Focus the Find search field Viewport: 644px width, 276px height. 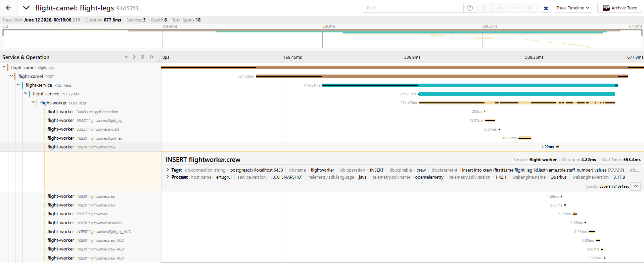[413, 8]
